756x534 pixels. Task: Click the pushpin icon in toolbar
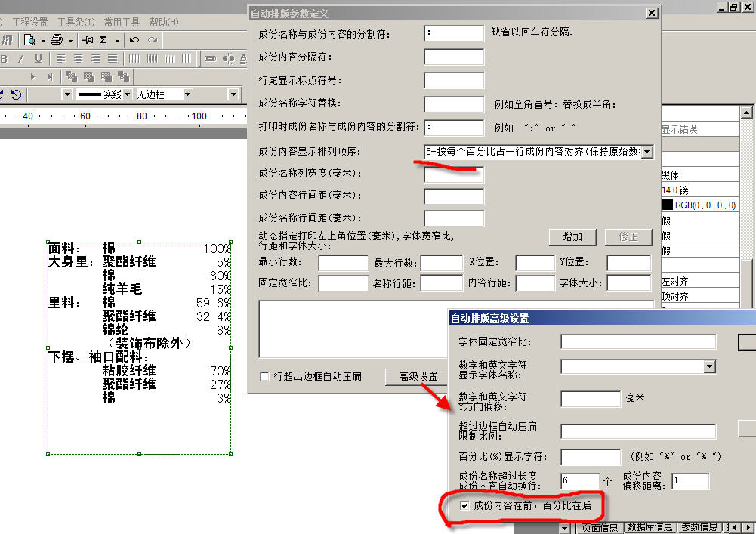[88, 40]
